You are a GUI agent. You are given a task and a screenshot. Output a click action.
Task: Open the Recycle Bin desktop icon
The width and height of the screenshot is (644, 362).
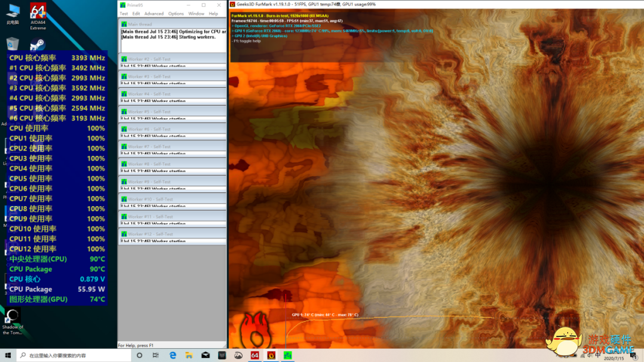13,44
